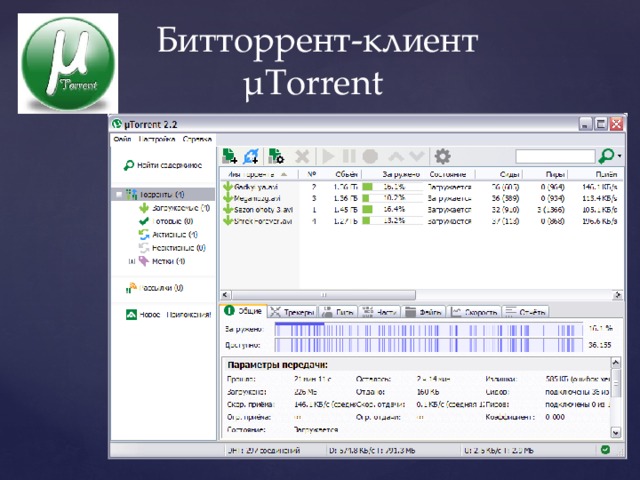Open the Файл menu
Image resolution: width=640 pixels, height=480 pixels.
coord(122,139)
